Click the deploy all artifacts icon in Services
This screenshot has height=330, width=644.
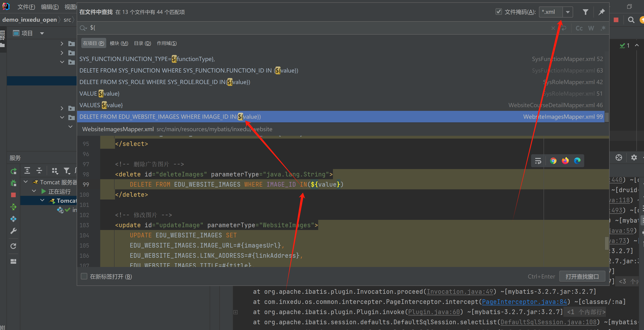pyautogui.click(x=13, y=219)
